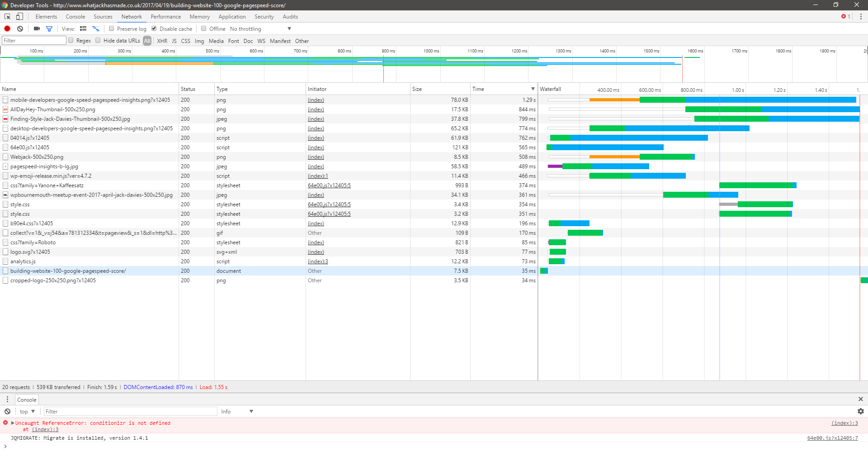The width and height of the screenshot is (868, 475).
Task: Sort requests by the Size column
Action: point(440,89)
